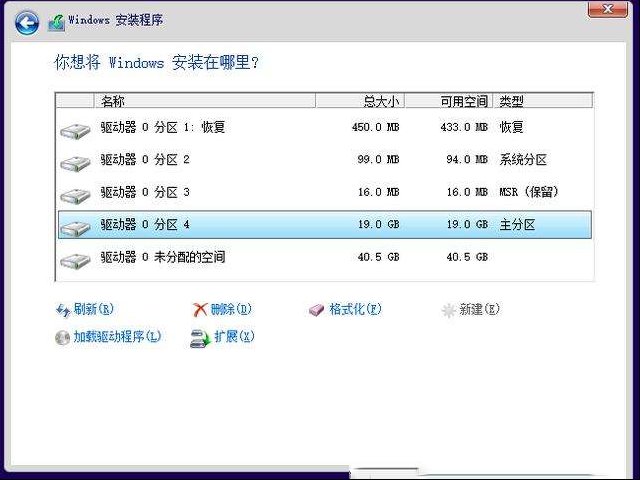
Task: Click the 450.0 MB total size value
Action: click(x=376, y=127)
